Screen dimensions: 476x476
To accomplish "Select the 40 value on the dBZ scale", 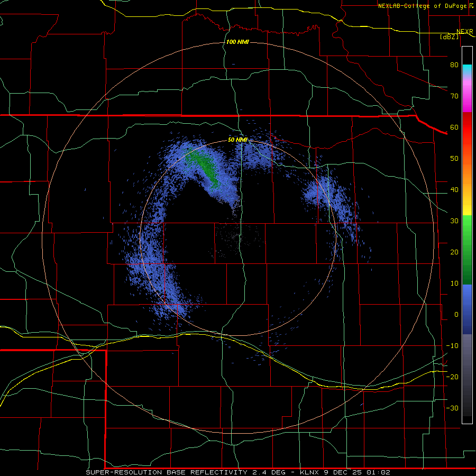I will tap(454, 190).
